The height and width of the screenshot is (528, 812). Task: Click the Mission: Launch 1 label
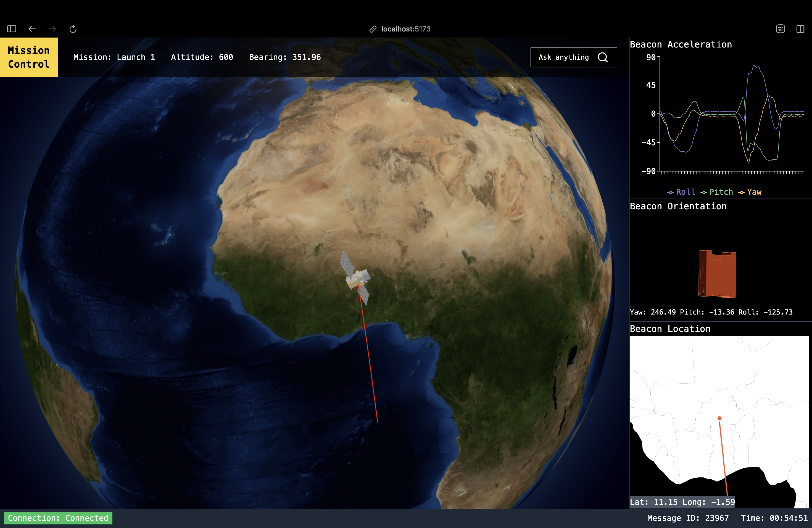point(114,57)
